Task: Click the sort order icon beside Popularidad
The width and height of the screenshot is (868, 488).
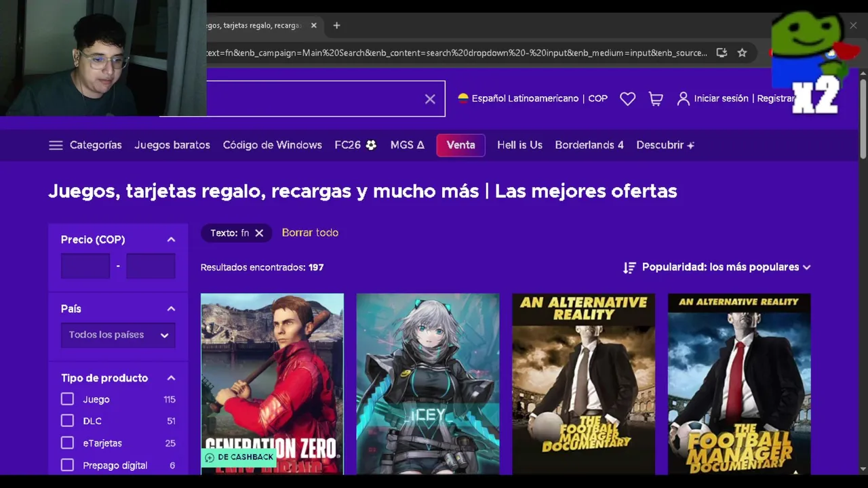Action: point(629,267)
